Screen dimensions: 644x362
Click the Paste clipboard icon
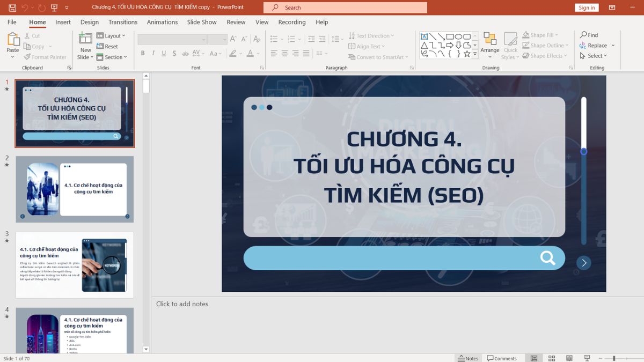13,40
